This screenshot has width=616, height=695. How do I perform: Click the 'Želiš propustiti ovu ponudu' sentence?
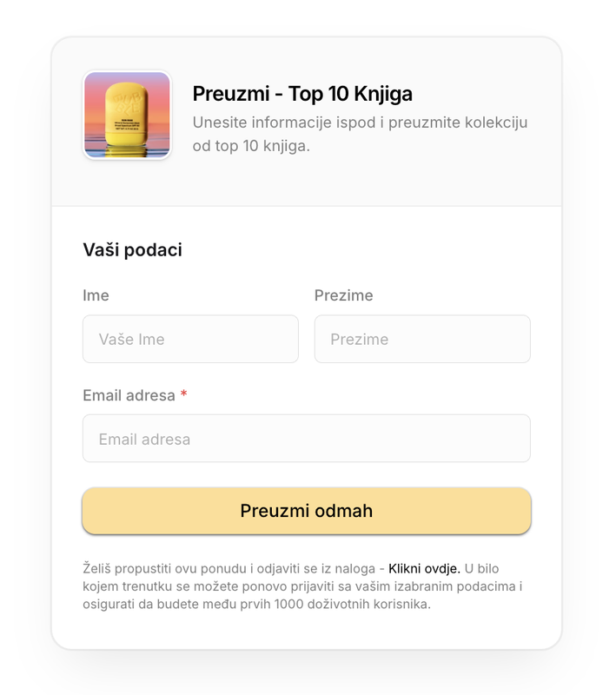click(229, 568)
